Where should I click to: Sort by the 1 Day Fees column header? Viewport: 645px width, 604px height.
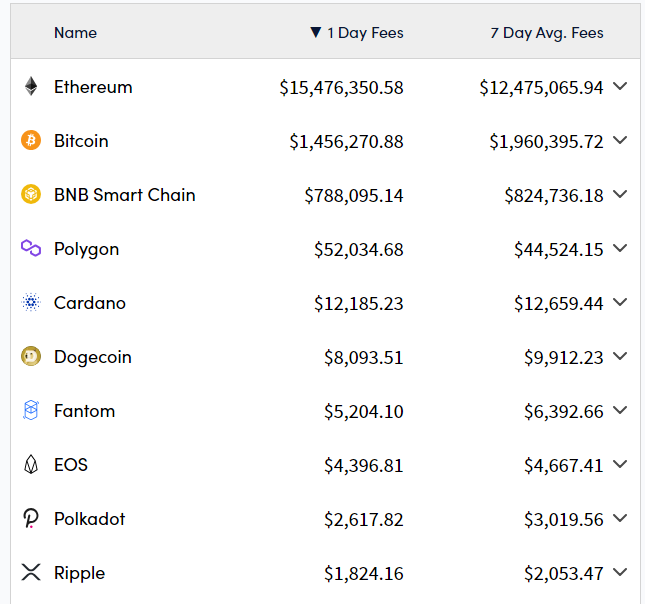pos(365,33)
